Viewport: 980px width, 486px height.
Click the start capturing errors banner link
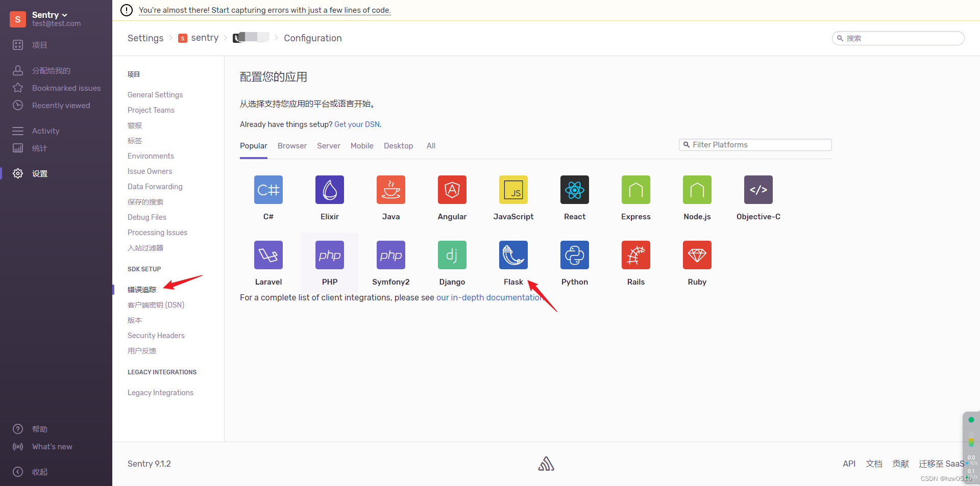pyautogui.click(x=265, y=10)
